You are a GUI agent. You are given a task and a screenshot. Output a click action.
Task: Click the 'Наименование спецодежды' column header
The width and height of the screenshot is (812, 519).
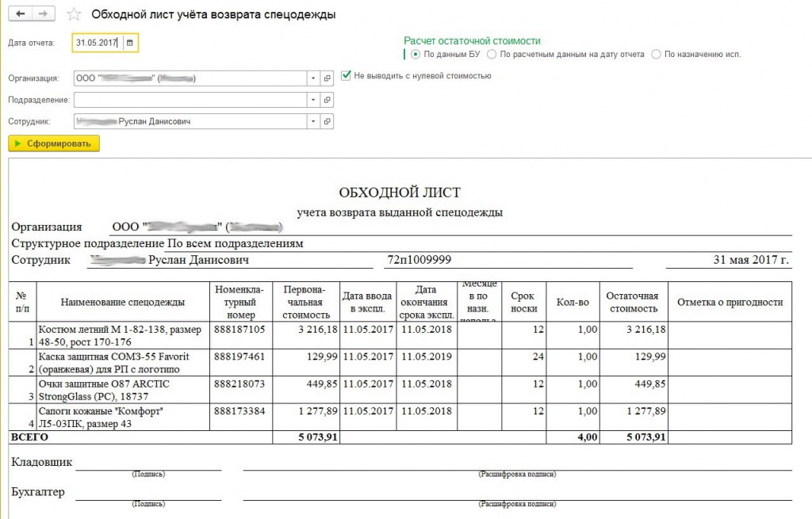pyautogui.click(x=123, y=302)
